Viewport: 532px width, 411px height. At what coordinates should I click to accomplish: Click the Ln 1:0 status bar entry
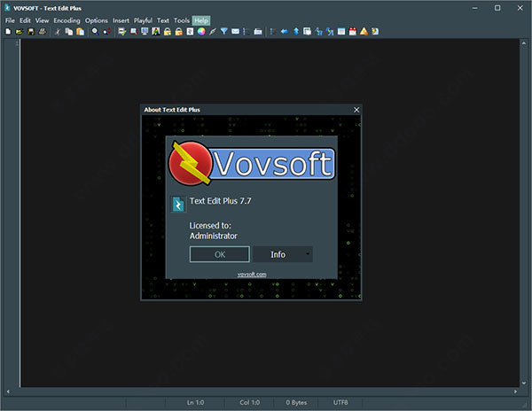point(195,402)
